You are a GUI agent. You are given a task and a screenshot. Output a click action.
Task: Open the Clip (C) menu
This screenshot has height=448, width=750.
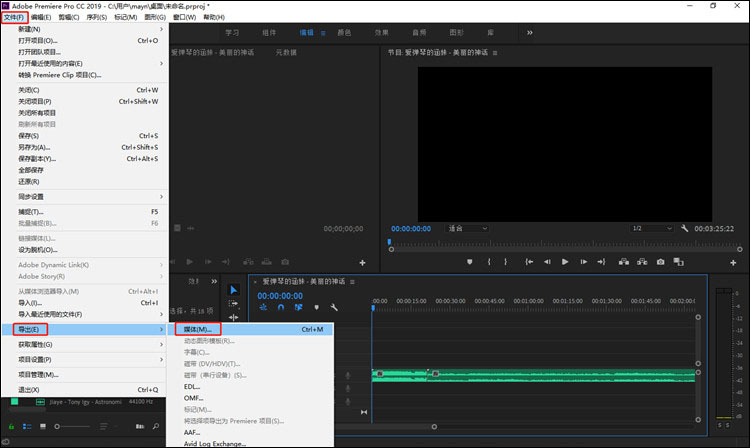click(69, 17)
